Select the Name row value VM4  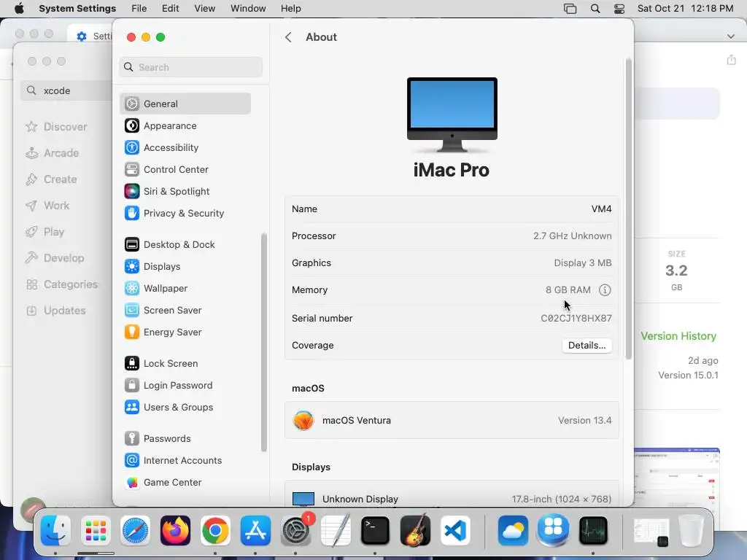pyautogui.click(x=602, y=209)
